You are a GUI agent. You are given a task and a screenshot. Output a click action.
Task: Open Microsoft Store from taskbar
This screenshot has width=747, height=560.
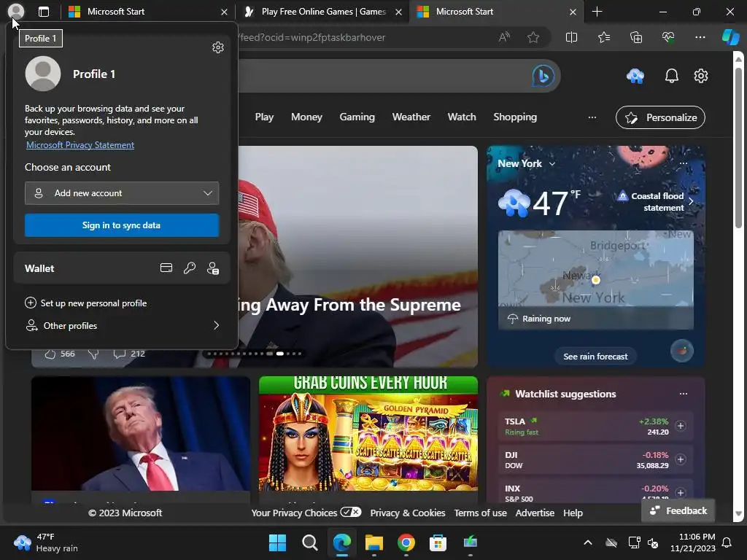click(438, 542)
